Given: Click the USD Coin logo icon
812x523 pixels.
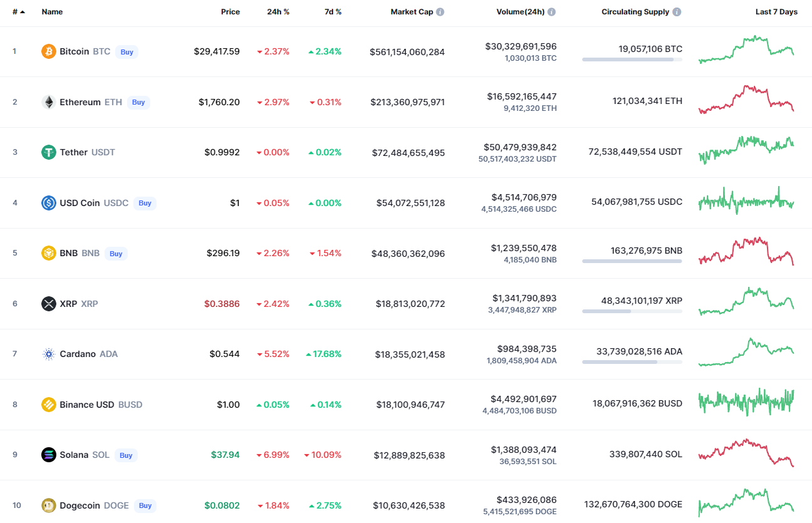Looking at the screenshot, I should point(49,203).
